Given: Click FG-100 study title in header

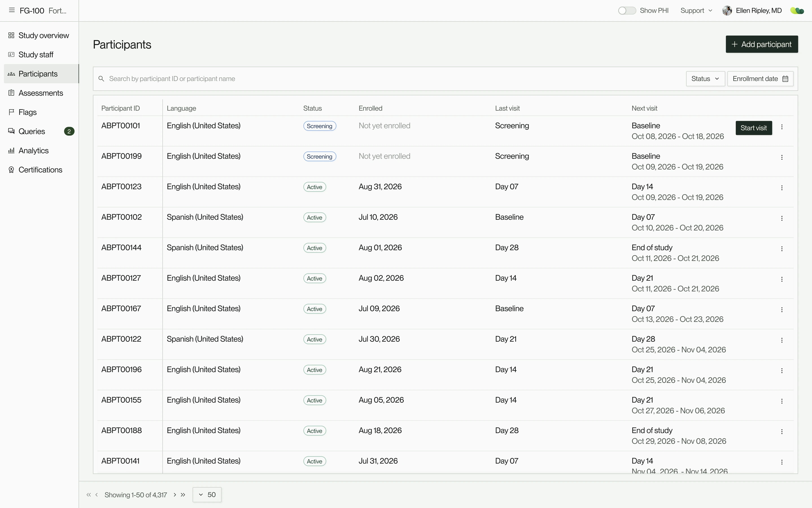Looking at the screenshot, I should point(43,10).
